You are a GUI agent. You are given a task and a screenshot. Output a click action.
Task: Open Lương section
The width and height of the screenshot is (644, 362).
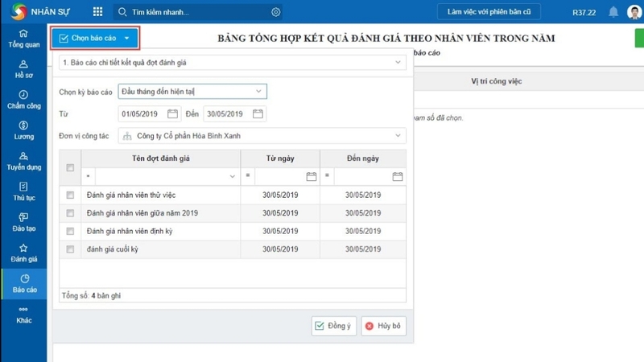click(x=24, y=130)
